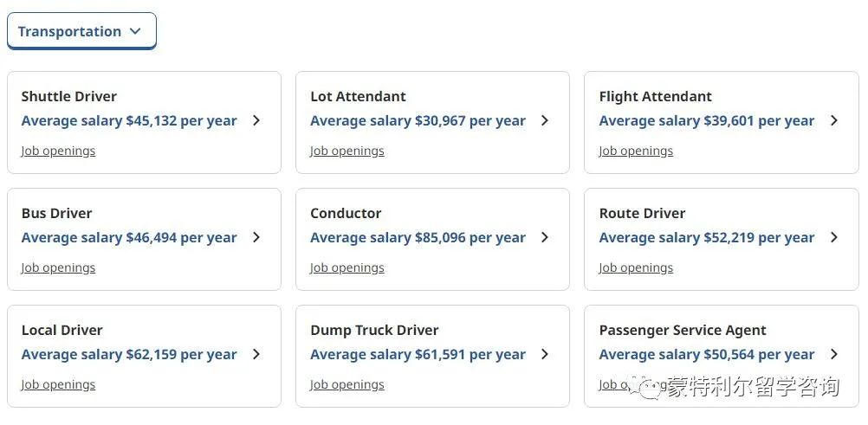This screenshot has height=425, width=868.
Task: Click the chevron beside Passenger Service Agent salary
Action: tap(834, 354)
